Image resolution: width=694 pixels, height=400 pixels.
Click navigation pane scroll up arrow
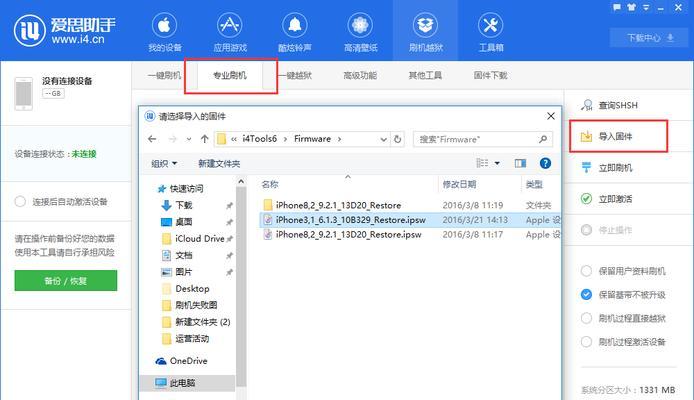pos(241,181)
